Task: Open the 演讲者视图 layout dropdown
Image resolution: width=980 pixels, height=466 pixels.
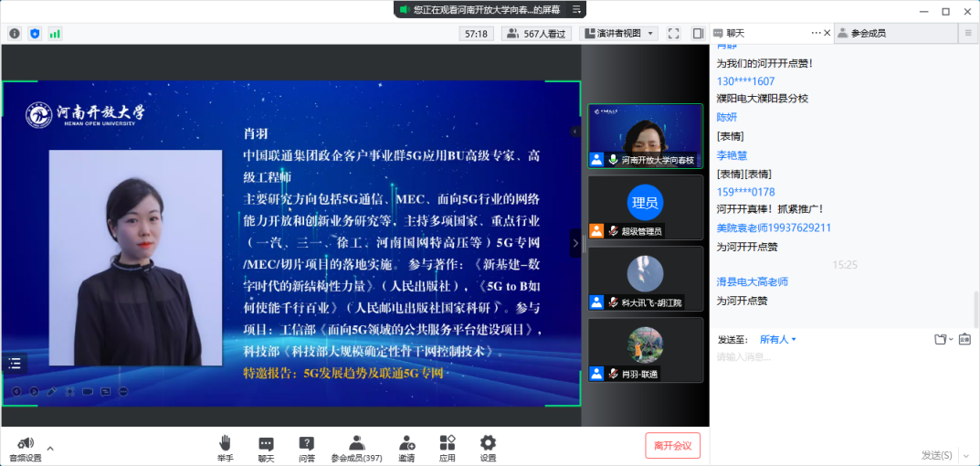Action: (618, 34)
